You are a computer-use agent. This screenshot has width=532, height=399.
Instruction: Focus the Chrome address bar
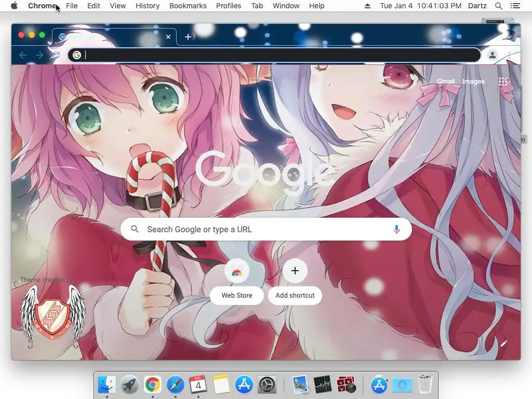coord(274,55)
